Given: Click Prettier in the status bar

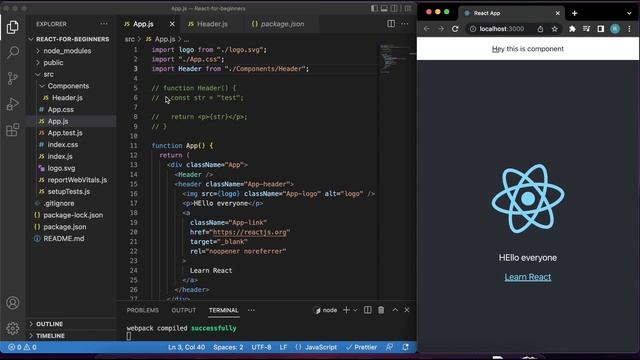Looking at the screenshot, I should (x=361, y=347).
